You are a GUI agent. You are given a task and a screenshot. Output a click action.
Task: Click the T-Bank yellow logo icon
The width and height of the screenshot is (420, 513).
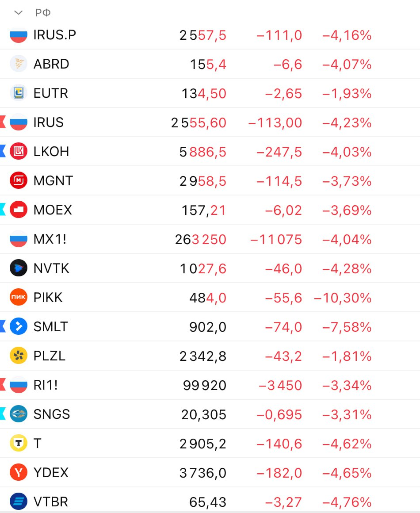(19, 444)
